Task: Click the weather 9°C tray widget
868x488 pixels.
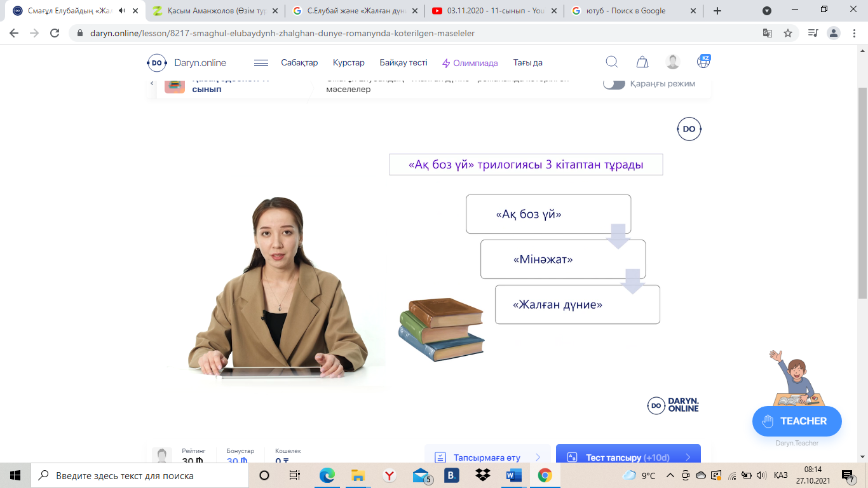Action: pyautogui.click(x=639, y=475)
